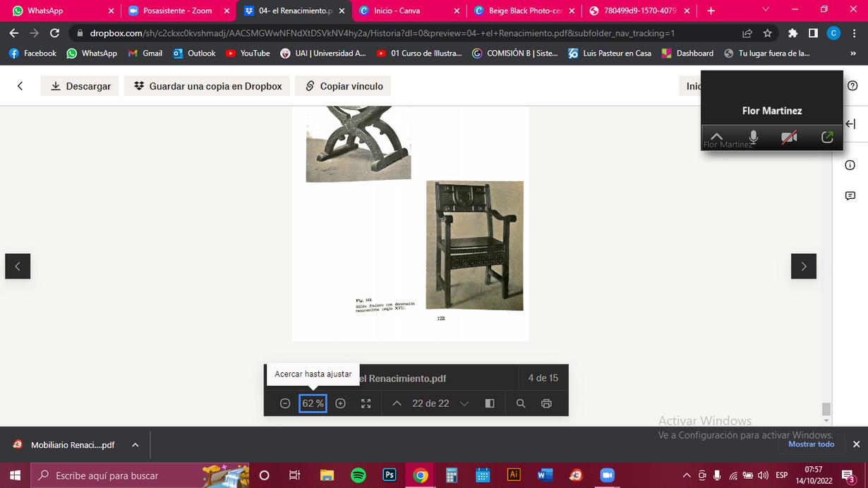Click the address bar URL
The width and height of the screenshot is (868, 488).
click(382, 33)
